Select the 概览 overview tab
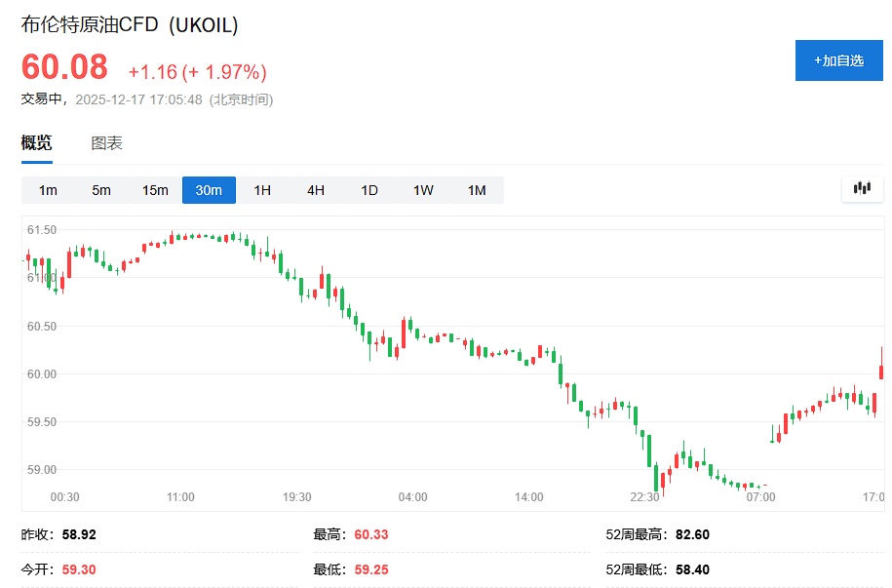 click(37, 143)
